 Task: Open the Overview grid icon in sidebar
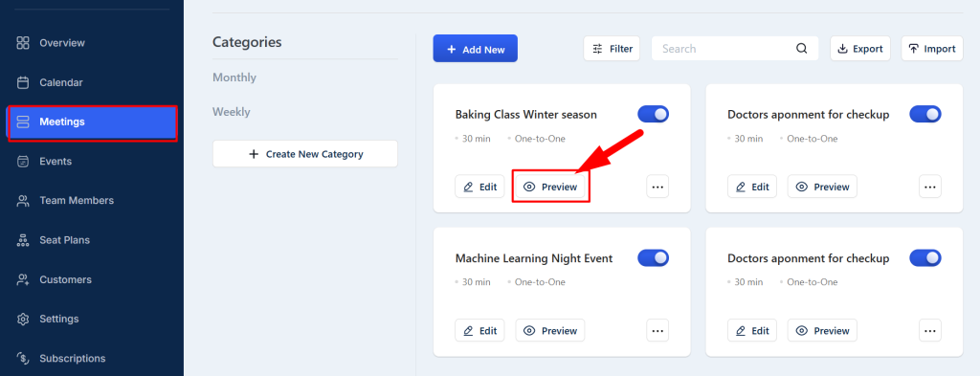pyautogui.click(x=23, y=43)
